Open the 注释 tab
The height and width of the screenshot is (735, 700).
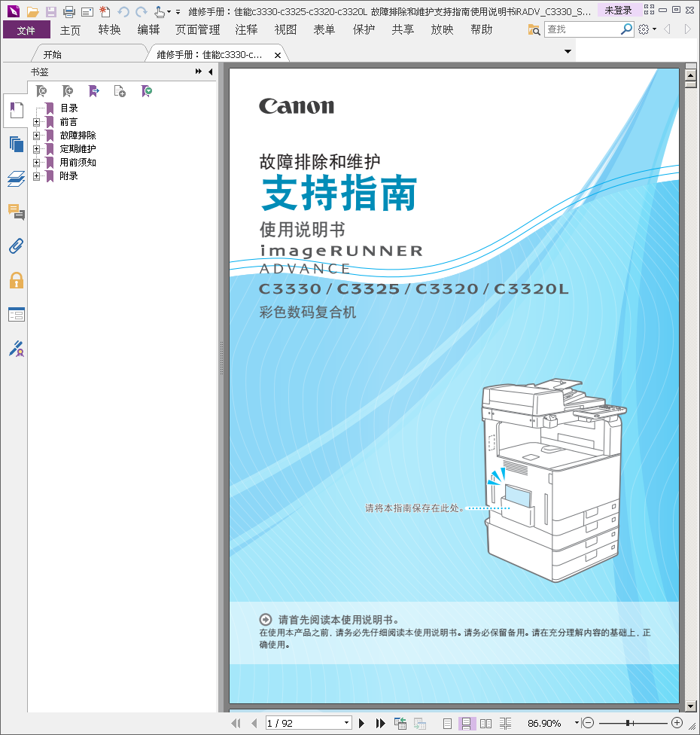[246, 30]
